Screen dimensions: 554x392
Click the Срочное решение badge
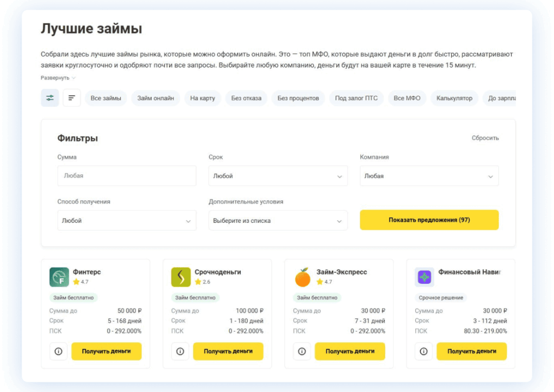440,298
